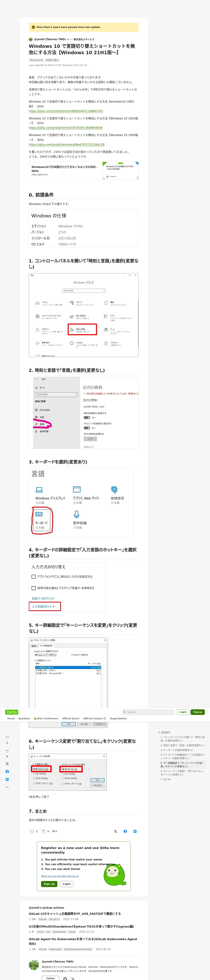Jump to TOC item '3. キーボードを選択(変更あり)'
210x980 pixels.
click(176, 750)
